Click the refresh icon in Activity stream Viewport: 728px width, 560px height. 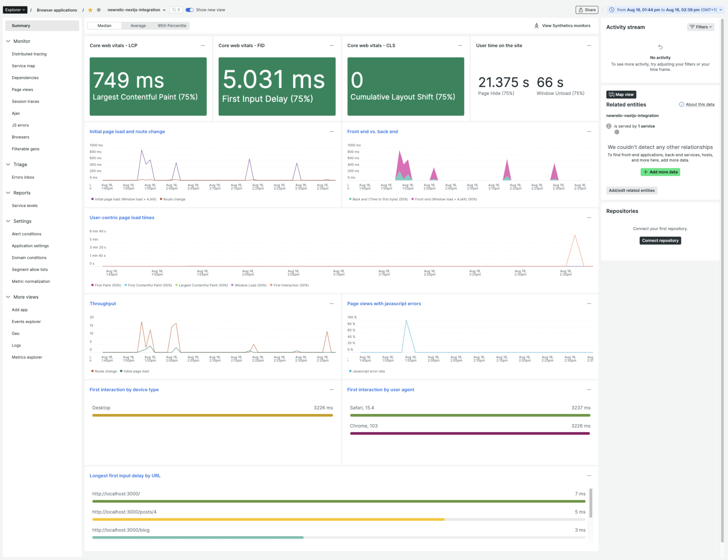pyautogui.click(x=660, y=47)
